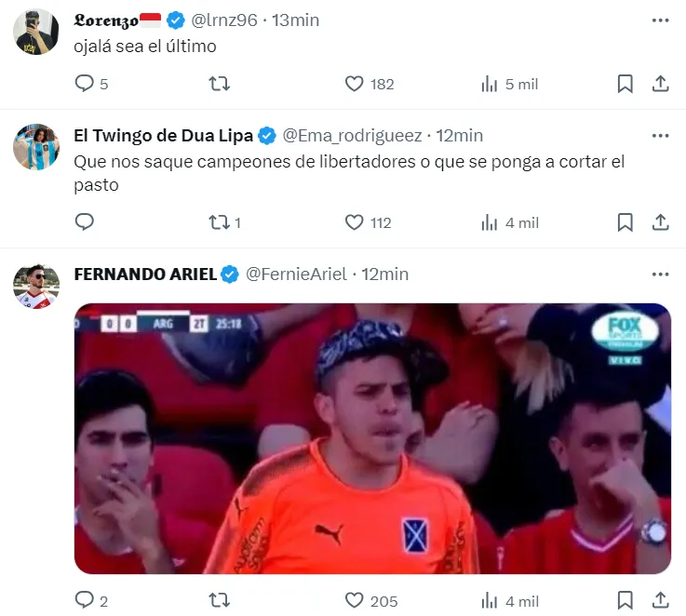Open @Ema_rodrigueez profile link
This screenshot has height=616, width=686.
coord(352,136)
